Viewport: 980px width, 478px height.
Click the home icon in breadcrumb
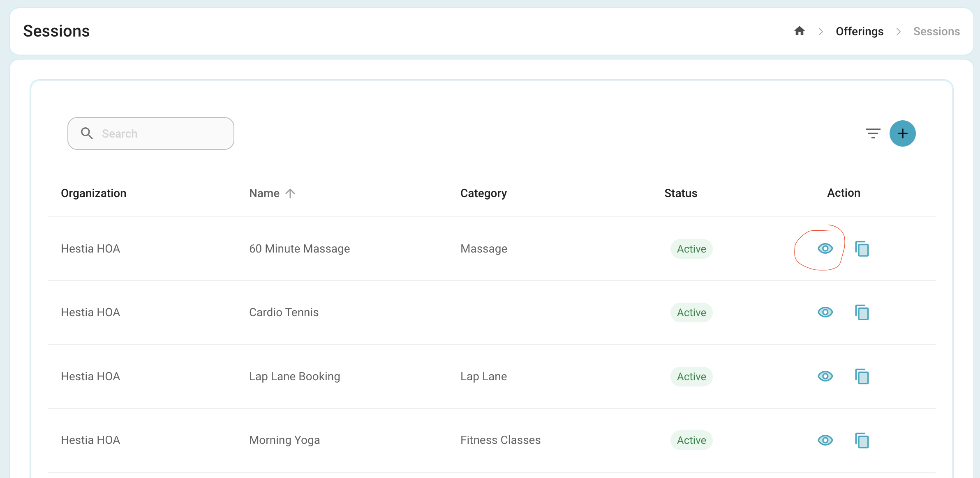pyautogui.click(x=799, y=31)
